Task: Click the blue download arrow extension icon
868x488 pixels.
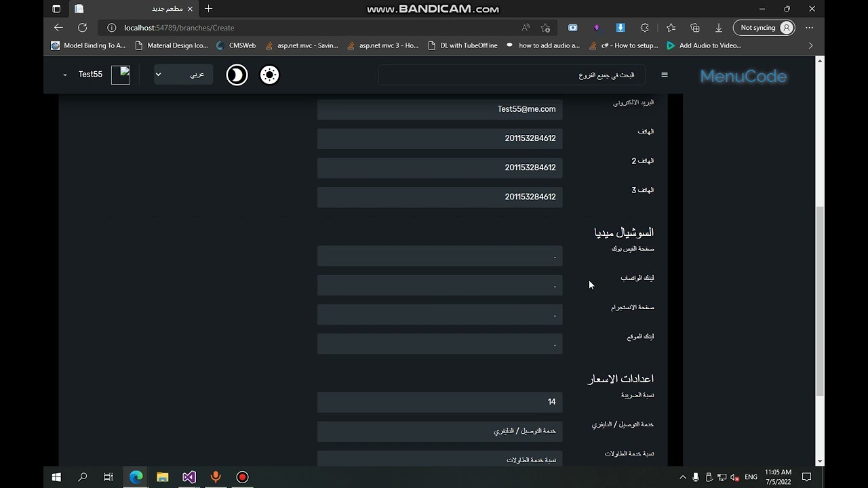Action: point(620,28)
